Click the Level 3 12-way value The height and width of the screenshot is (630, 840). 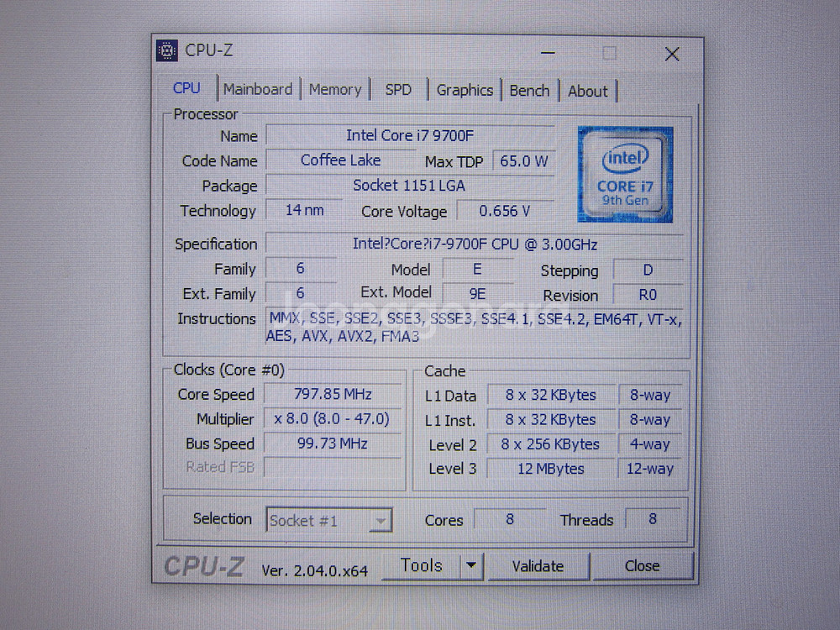coord(650,469)
